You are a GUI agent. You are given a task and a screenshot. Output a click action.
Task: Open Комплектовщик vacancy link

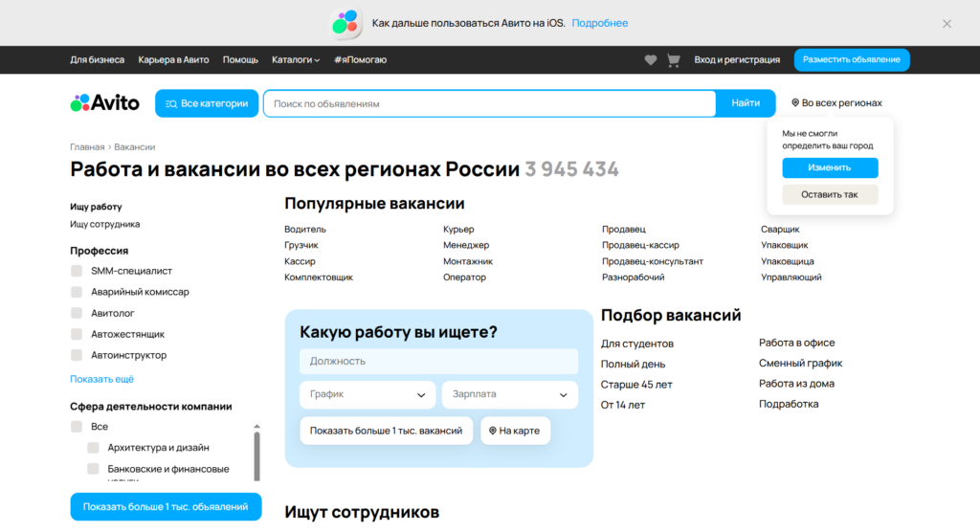[x=319, y=277]
